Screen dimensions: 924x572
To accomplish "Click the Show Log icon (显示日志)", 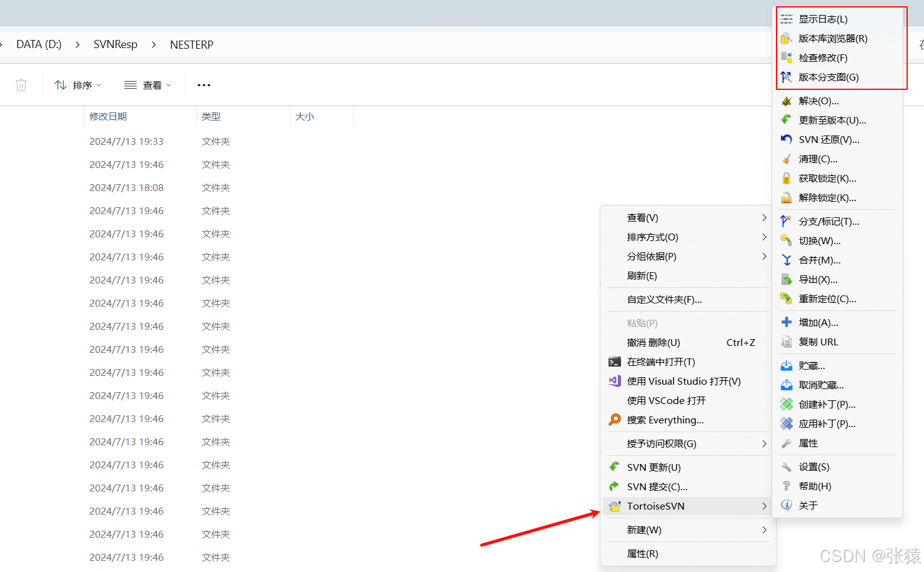I will pyautogui.click(x=787, y=19).
